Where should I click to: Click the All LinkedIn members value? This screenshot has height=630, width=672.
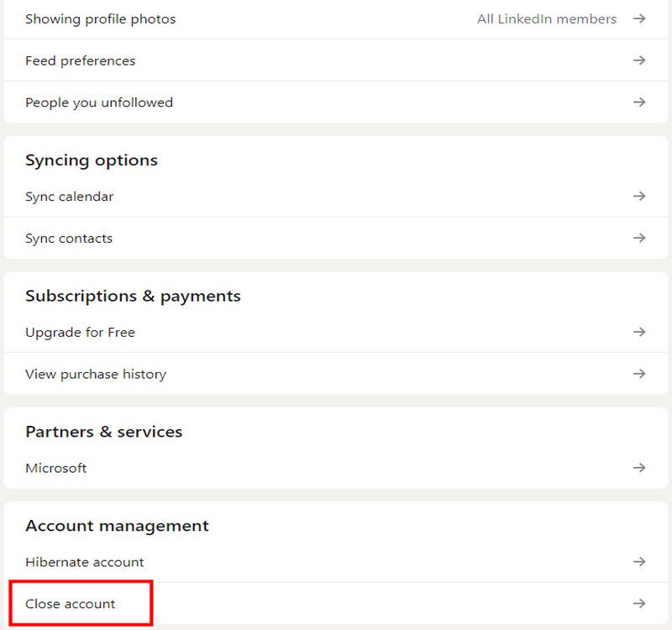tap(546, 18)
